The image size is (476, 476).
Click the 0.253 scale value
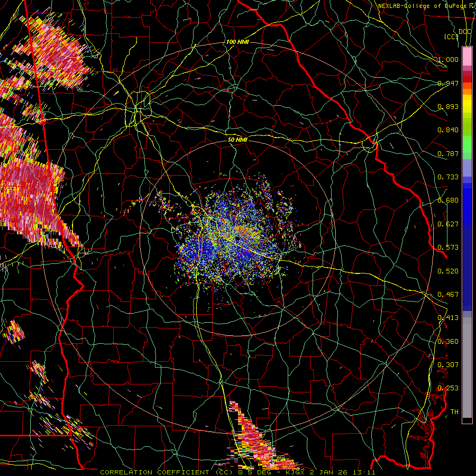pyautogui.click(x=448, y=388)
